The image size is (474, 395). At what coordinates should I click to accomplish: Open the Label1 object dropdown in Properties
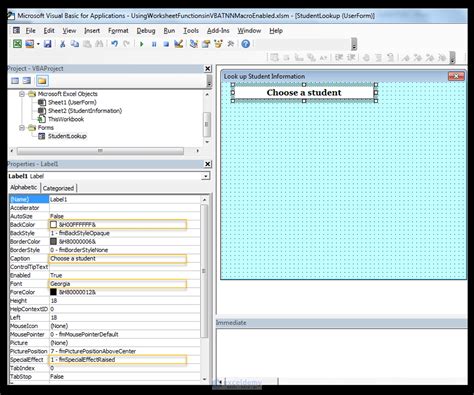206,176
